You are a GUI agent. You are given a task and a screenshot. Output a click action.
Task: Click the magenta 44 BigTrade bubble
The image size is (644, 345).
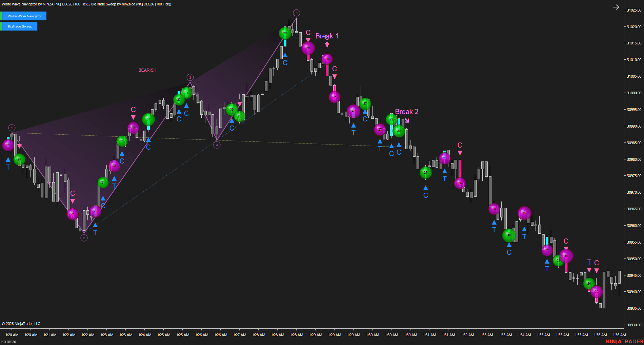(566, 256)
